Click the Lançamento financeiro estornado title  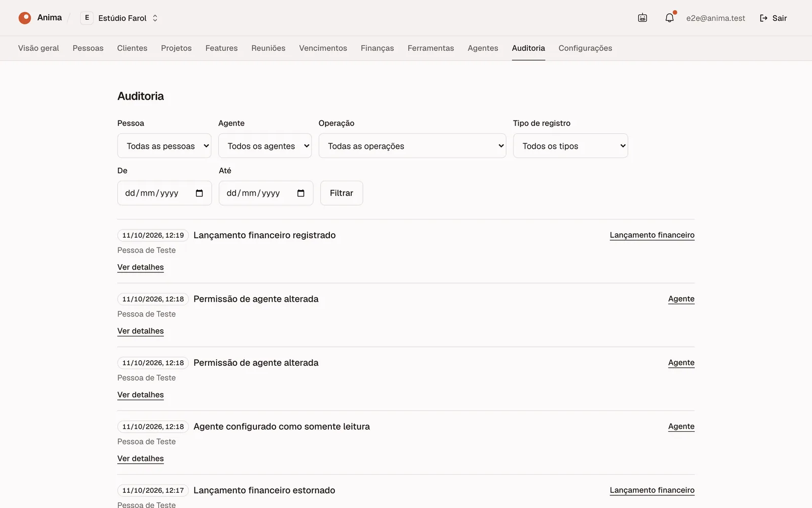(264, 490)
